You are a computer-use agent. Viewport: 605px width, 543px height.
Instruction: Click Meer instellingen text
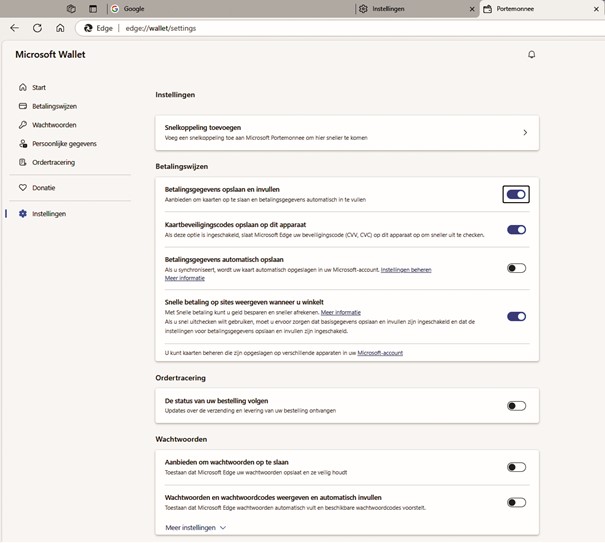(x=190, y=528)
